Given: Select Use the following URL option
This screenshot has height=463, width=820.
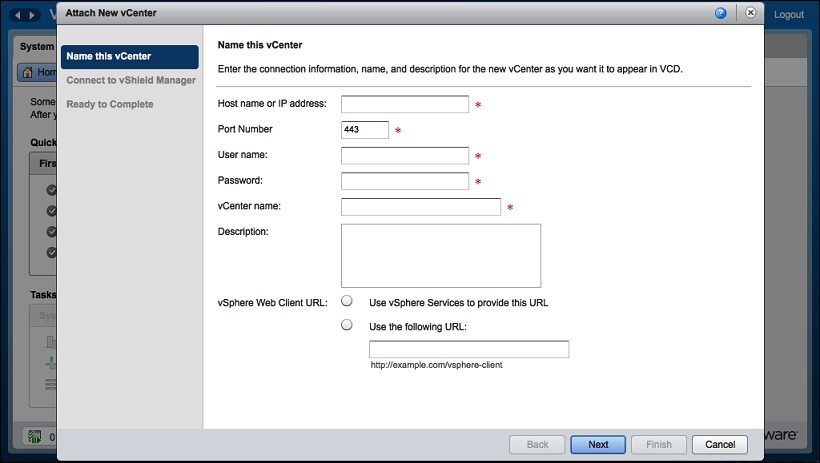Looking at the screenshot, I should coord(347,325).
